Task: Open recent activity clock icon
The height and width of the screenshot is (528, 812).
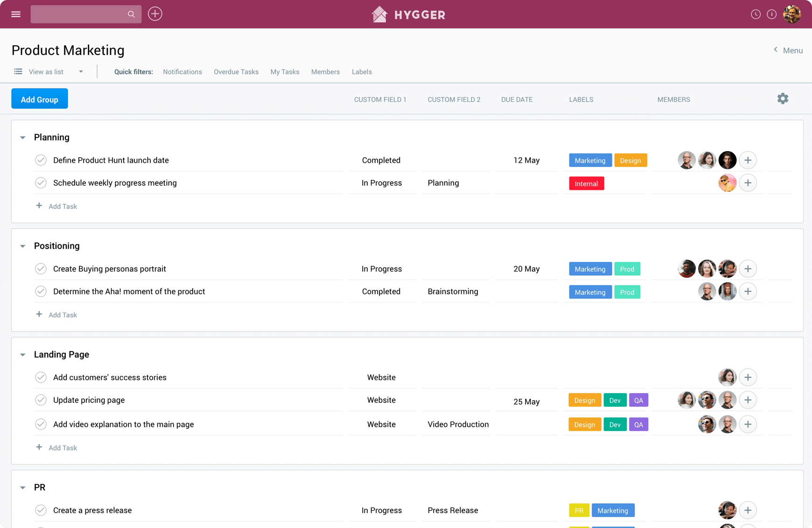Action: click(755, 14)
